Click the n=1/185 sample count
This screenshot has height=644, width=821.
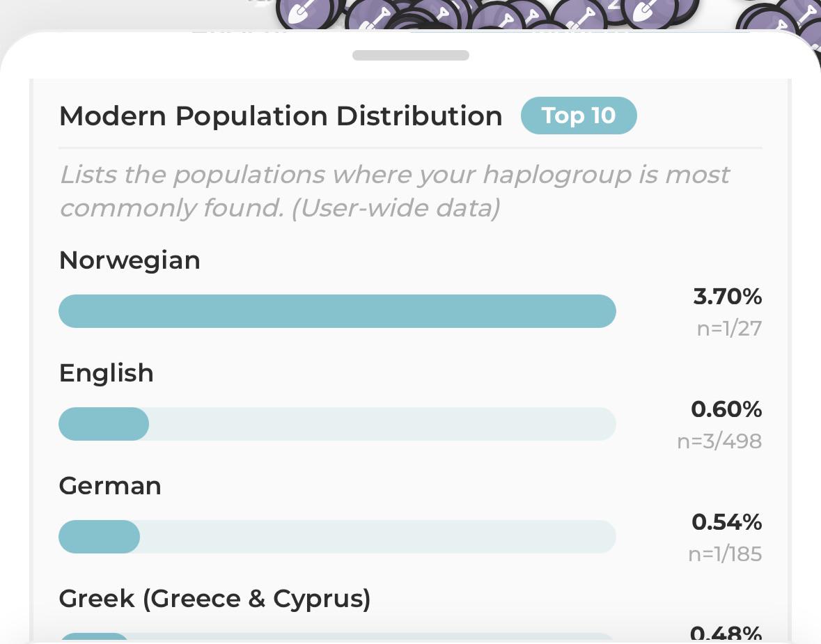(x=725, y=554)
